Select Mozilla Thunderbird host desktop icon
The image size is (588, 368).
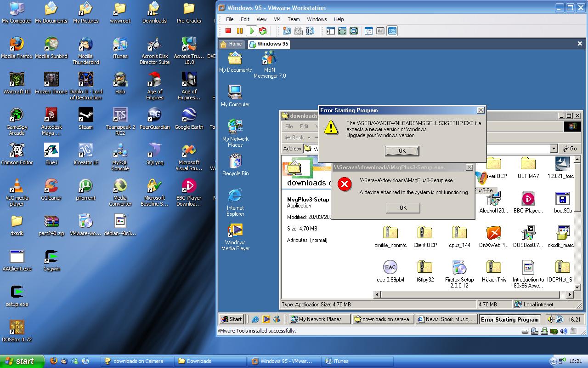(x=85, y=51)
